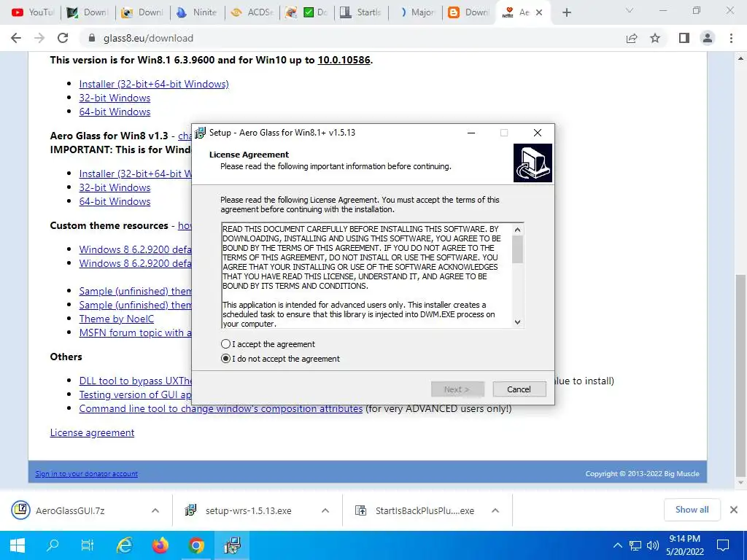
Task: Expand AeroGlassGUI.7z download options
Action: coord(155,510)
